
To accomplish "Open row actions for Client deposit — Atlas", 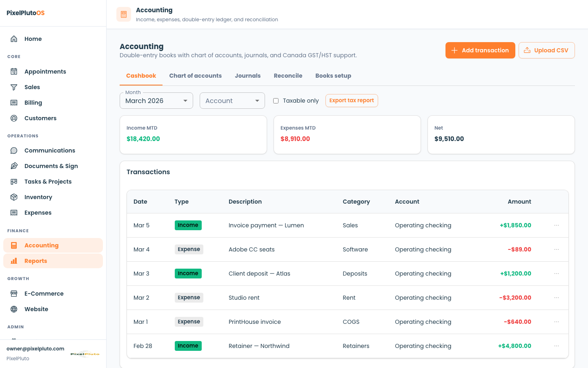I will (557, 274).
